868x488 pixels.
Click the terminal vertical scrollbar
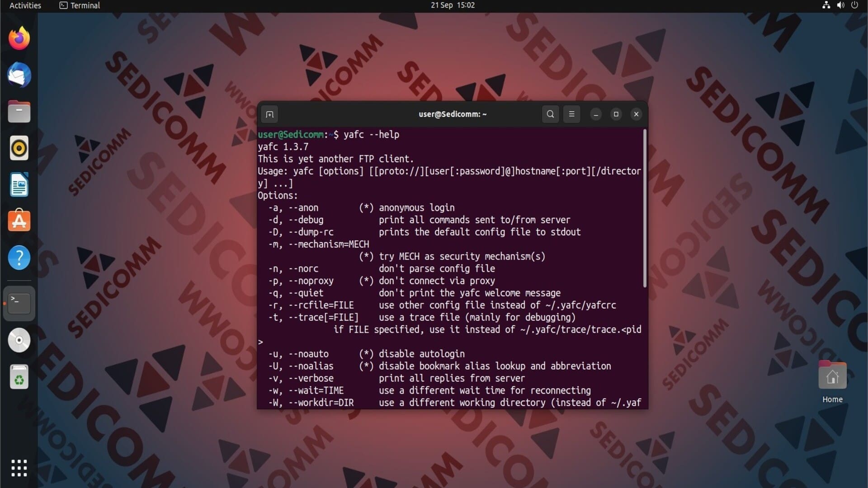click(645, 208)
